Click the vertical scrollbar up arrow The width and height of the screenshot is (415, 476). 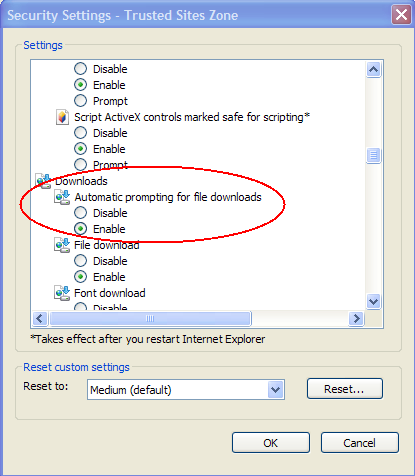click(373, 70)
